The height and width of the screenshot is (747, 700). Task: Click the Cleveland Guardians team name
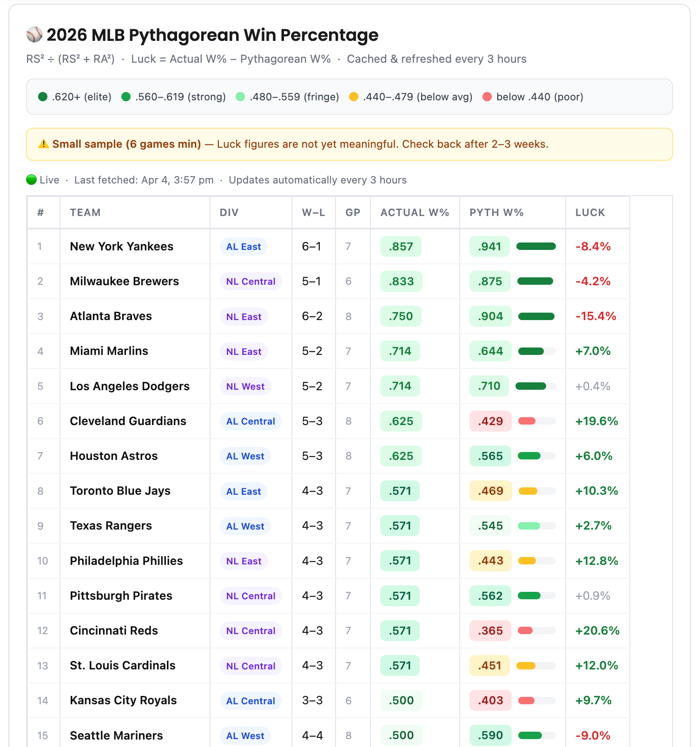coord(128,421)
